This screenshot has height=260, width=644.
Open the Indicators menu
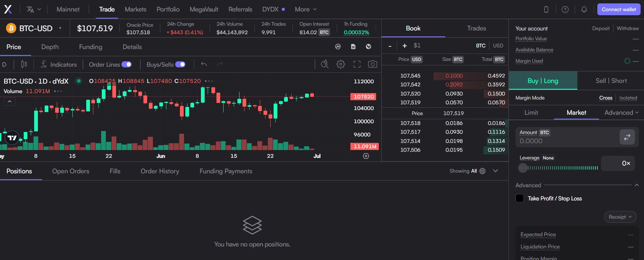coord(59,64)
